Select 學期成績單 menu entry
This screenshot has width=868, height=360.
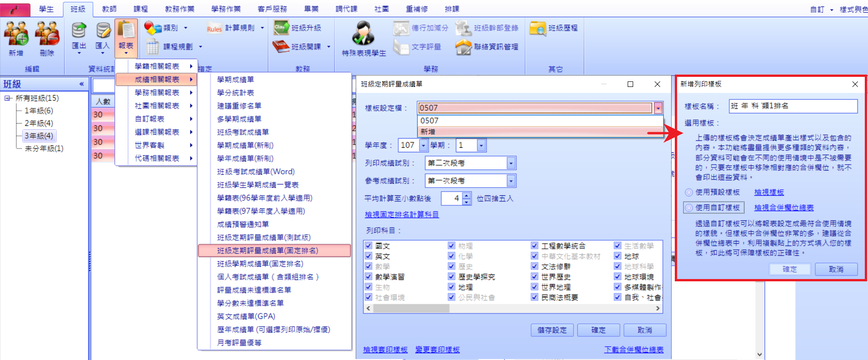[x=235, y=80]
